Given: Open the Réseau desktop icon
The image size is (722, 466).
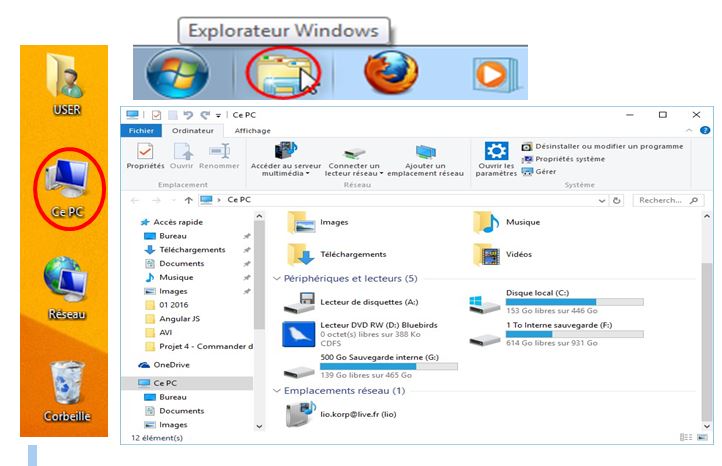Looking at the screenshot, I should [66, 289].
